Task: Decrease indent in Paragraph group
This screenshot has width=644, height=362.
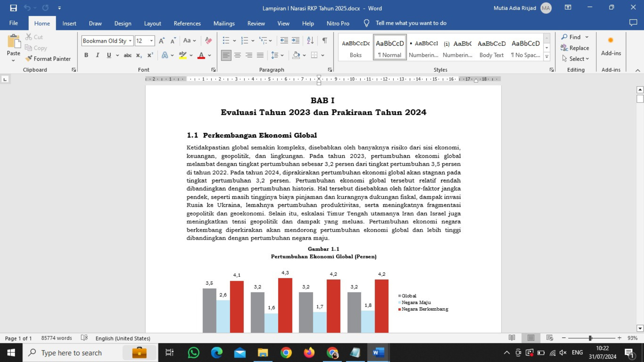Action: (x=284, y=41)
